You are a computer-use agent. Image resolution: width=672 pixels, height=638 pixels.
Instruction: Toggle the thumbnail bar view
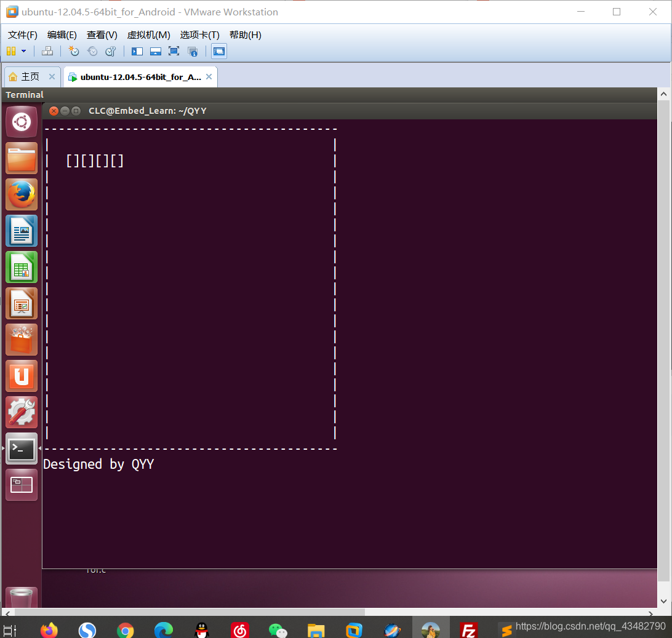[x=156, y=52]
